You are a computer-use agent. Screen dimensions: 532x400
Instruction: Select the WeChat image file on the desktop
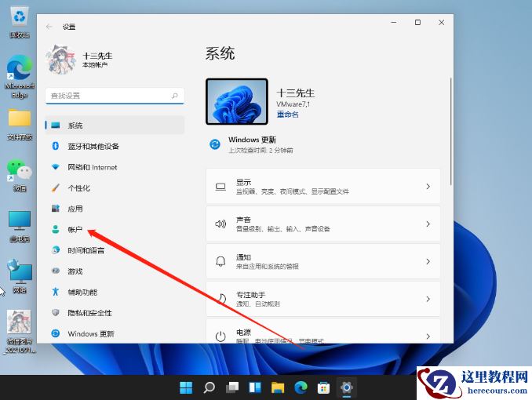coord(20,332)
